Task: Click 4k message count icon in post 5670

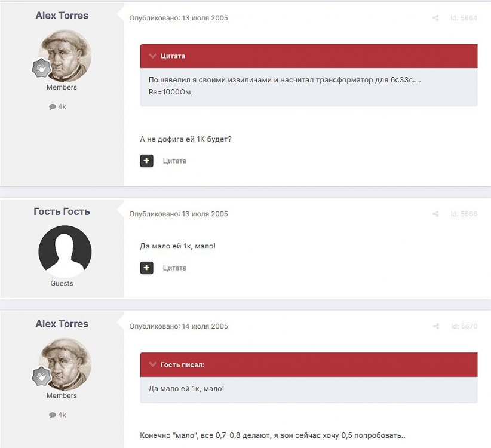Action: click(x=53, y=415)
